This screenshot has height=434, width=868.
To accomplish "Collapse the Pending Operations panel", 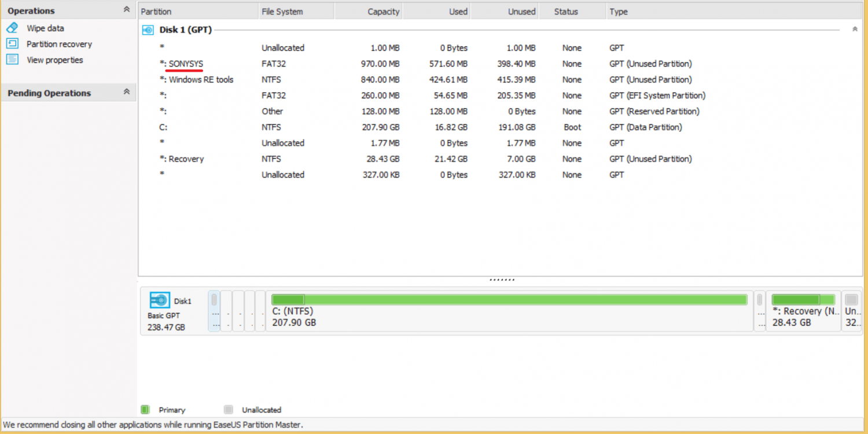I will click(127, 92).
